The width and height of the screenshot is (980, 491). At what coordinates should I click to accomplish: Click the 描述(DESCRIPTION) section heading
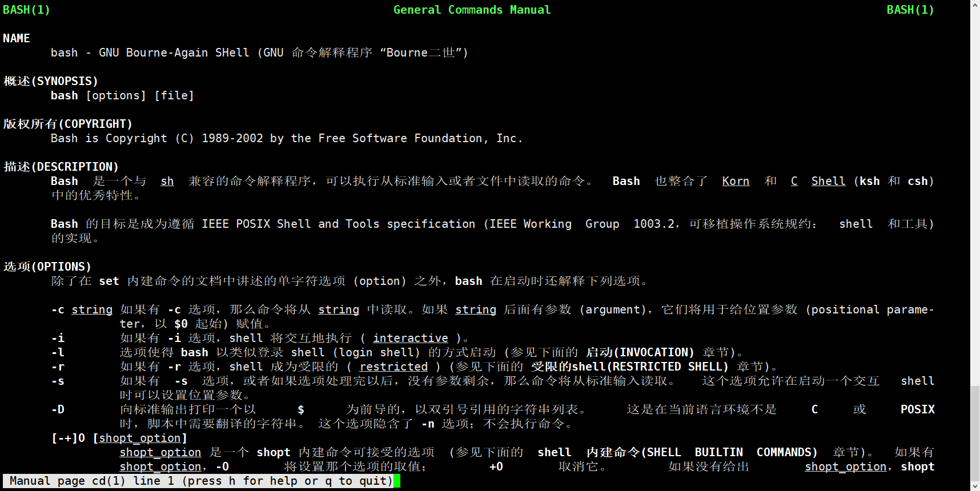coord(61,167)
